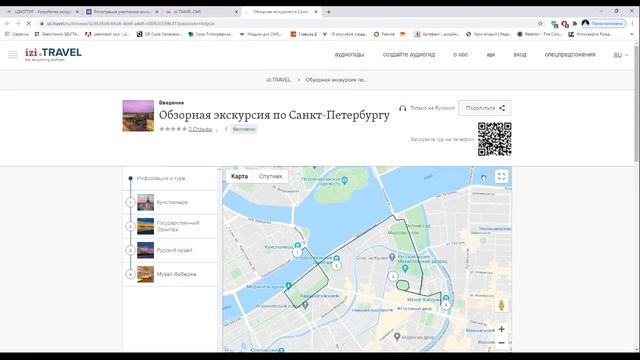This screenshot has width=640, height=360.
Task: Open the вход navigation item
Action: tap(520, 55)
